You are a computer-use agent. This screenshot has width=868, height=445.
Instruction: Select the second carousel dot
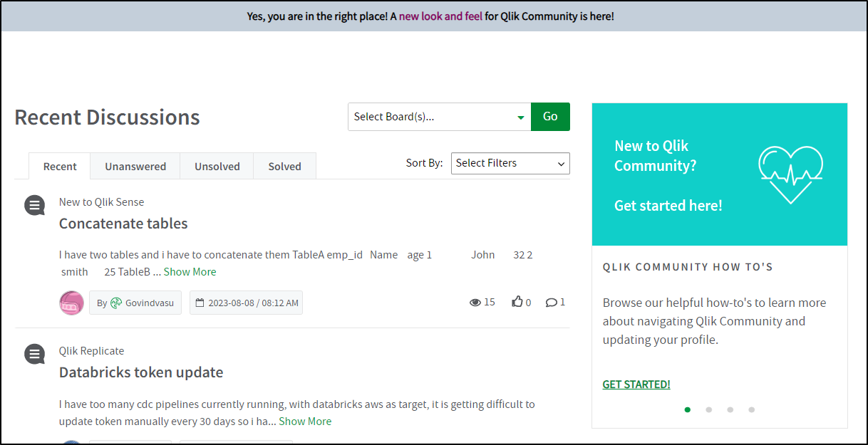point(709,409)
